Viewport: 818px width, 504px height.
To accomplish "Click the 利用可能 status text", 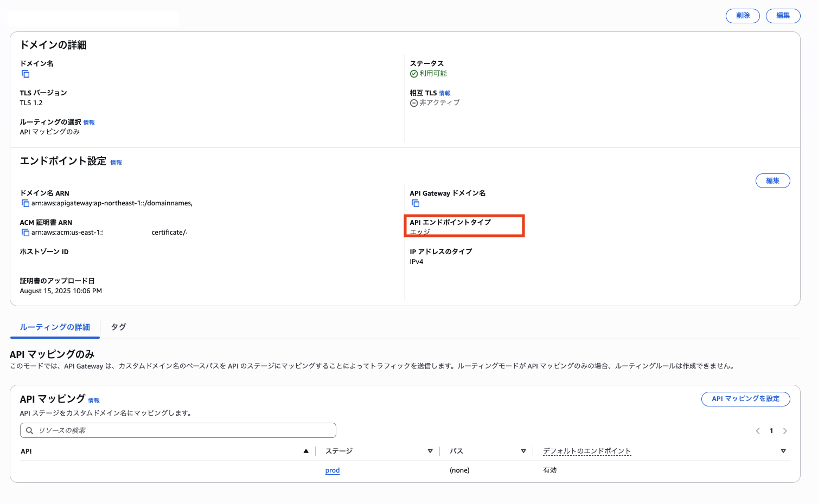I will (433, 74).
